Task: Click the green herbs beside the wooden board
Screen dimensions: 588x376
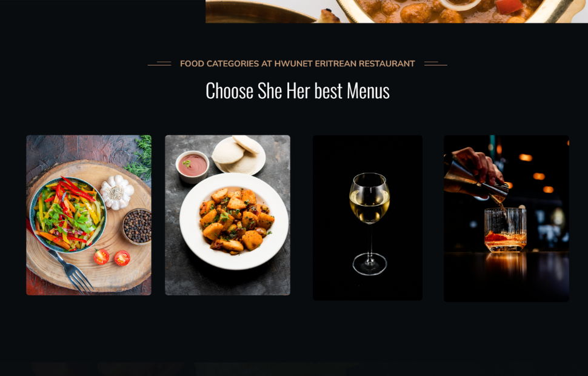Action: point(140,158)
